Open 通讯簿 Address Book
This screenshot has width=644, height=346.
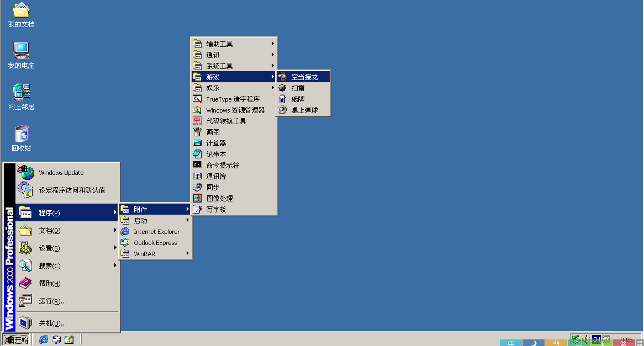(234, 177)
